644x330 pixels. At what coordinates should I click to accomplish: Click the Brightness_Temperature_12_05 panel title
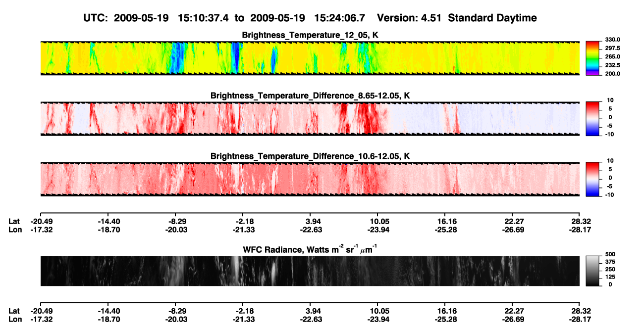pyautogui.click(x=310, y=35)
